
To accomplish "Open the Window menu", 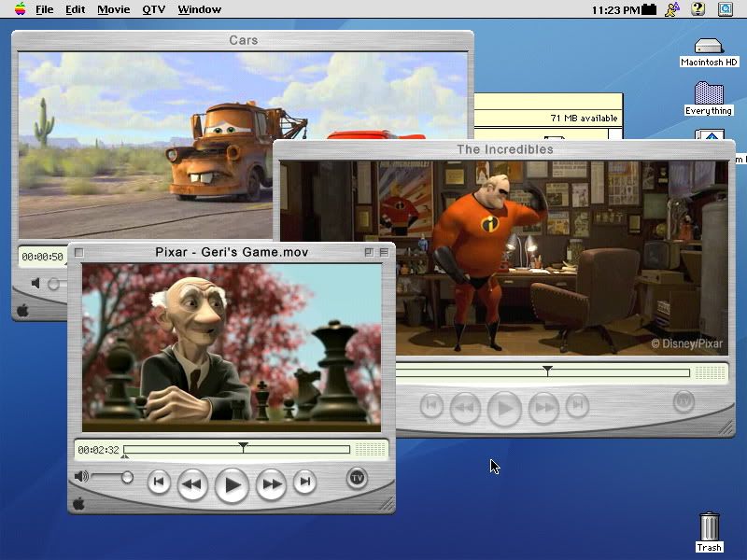I will 199,9.
